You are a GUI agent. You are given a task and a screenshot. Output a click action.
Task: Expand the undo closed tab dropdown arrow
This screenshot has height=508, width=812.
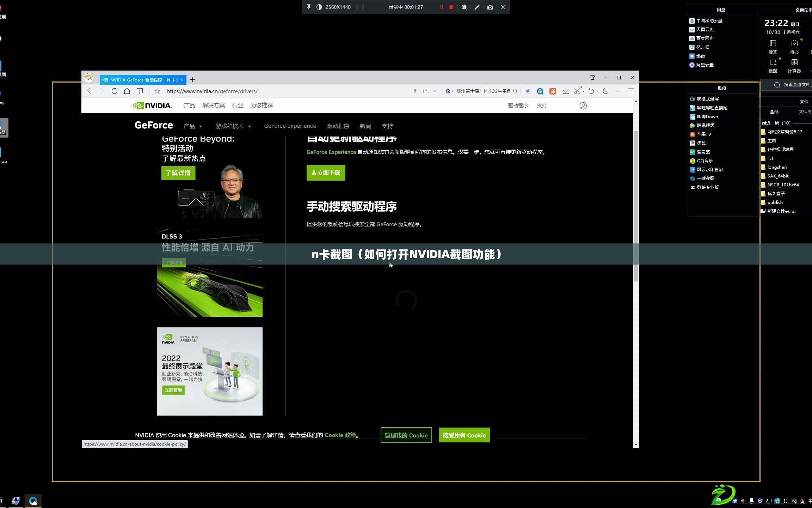point(597,91)
